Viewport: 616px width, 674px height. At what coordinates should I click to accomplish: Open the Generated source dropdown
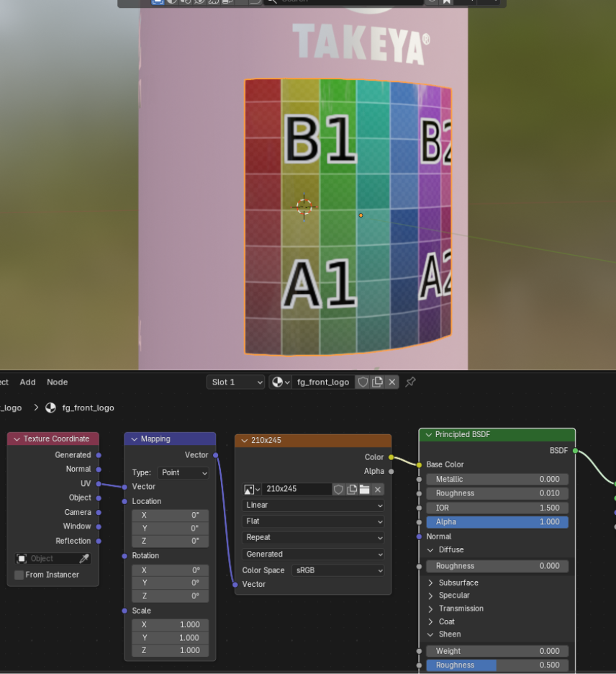(x=313, y=554)
